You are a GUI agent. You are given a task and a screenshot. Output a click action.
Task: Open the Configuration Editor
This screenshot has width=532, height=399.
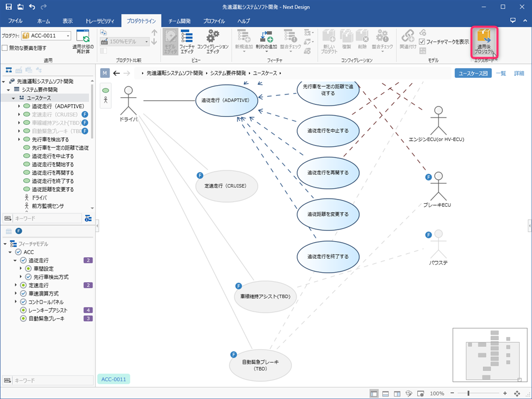[x=212, y=42]
